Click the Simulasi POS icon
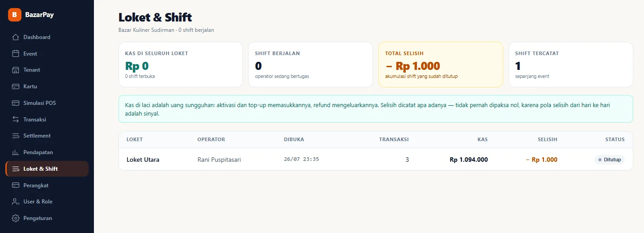The height and width of the screenshot is (233, 644). 16,103
